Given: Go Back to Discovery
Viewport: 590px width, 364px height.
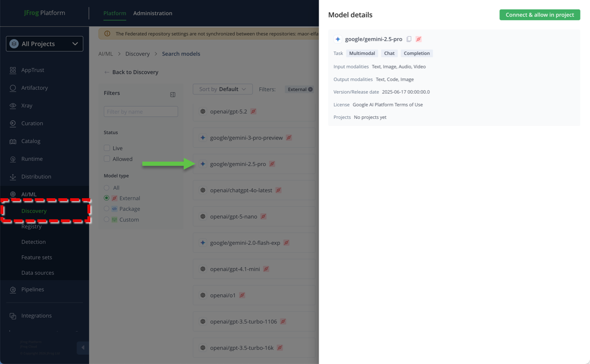Looking at the screenshot, I should [131, 72].
